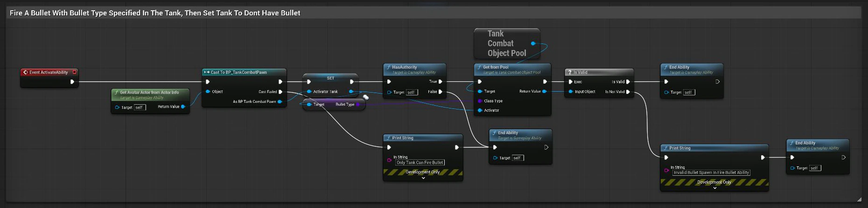The width and height of the screenshot is (868, 208).
Task: Click the comment box title 'Fire A Bullet With Bullet Type'
Action: [155, 13]
